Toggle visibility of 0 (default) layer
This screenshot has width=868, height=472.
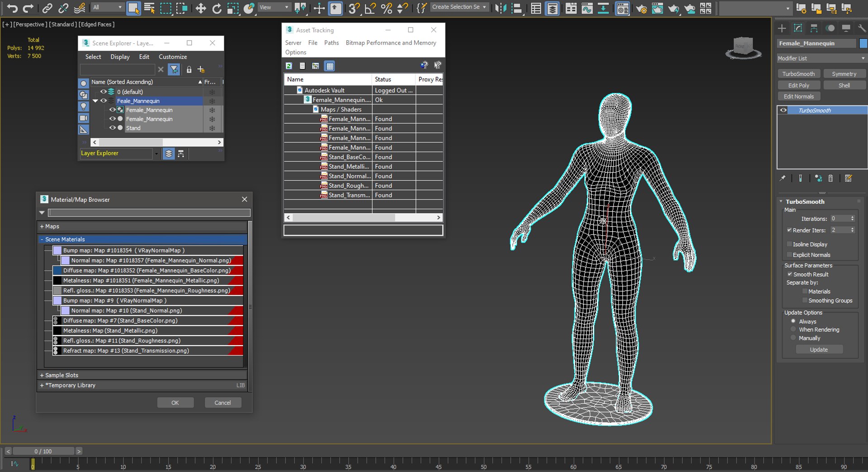[104, 92]
